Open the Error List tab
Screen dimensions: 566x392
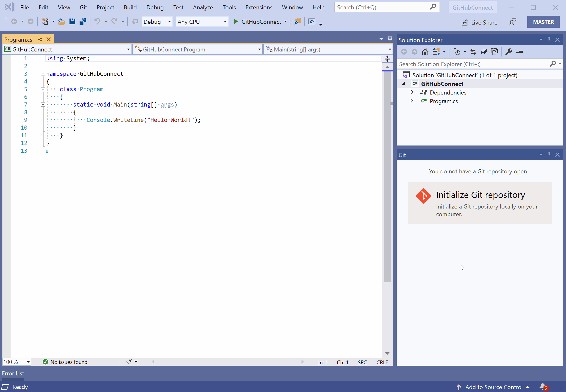click(x=13, y=373)
